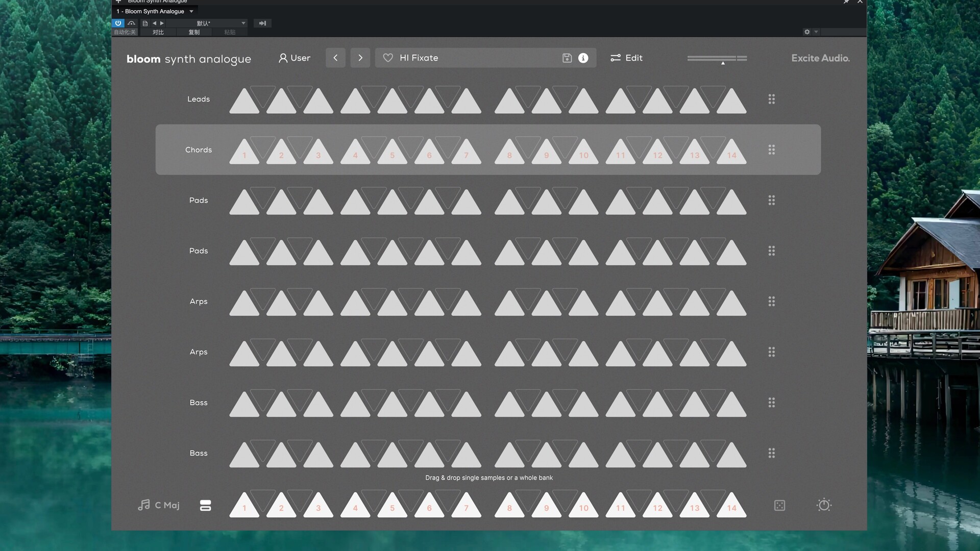Expand the arrow next to settings gear
The image size is (980, 551).
tap(816, 32)
